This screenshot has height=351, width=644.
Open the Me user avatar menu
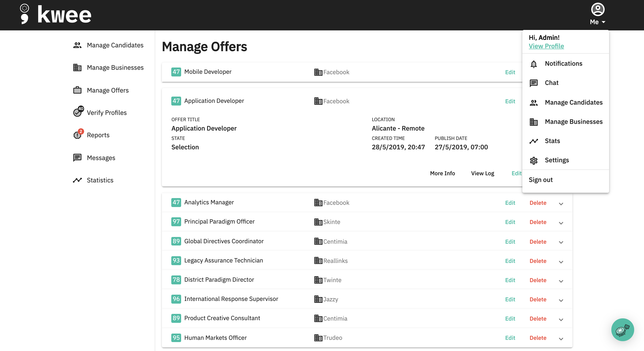[597, 14]
